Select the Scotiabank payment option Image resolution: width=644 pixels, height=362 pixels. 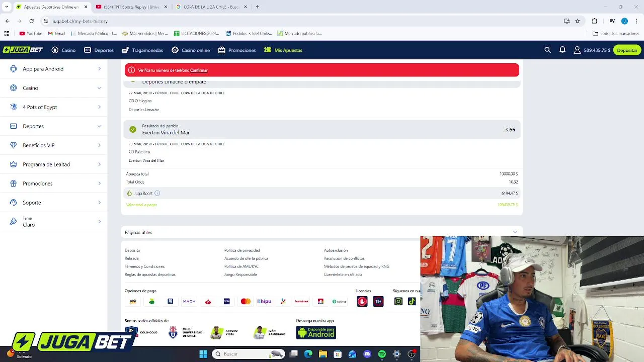click(301, 301)
